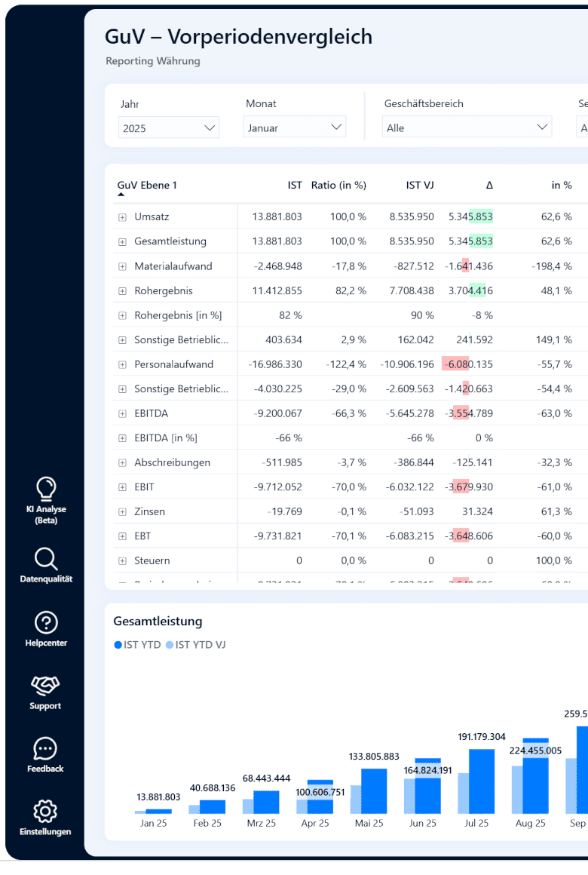
Task: Select the Feb 25 dark blue bar
Action: pyautogui.click(x=213, y=807)
